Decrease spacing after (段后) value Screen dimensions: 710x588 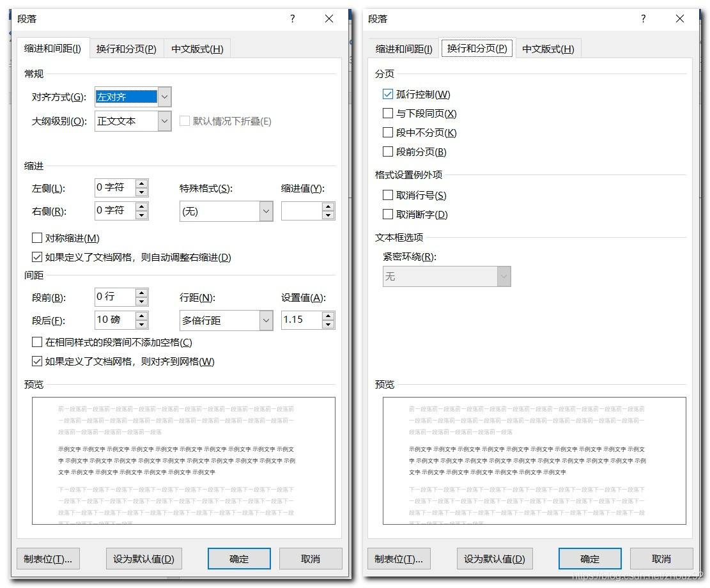[x=142, y=324]
